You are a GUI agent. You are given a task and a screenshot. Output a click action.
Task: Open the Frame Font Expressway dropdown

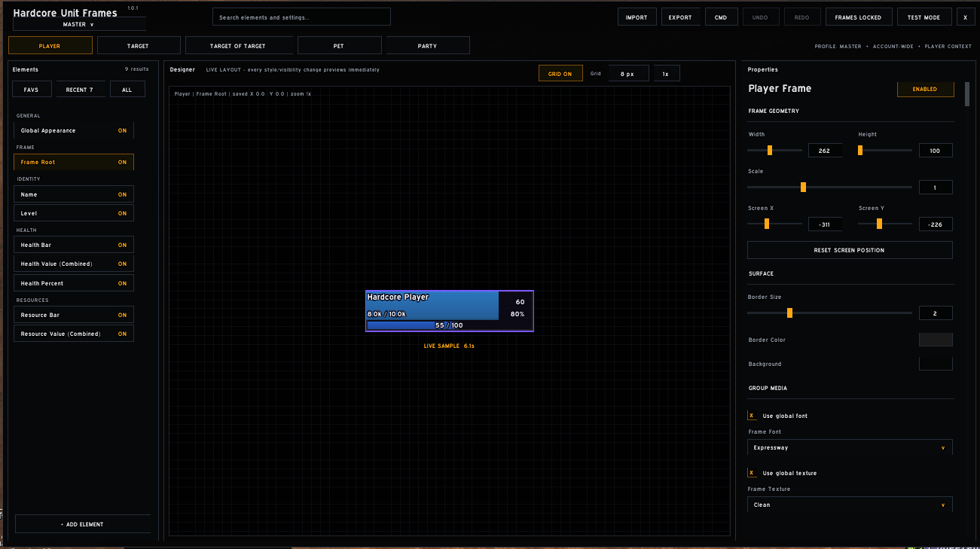coord(850,447)
